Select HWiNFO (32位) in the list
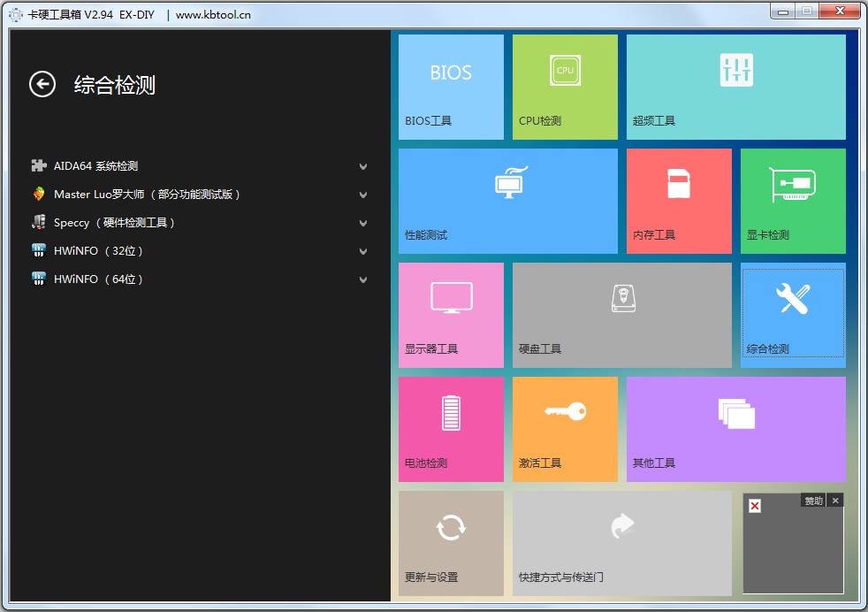This screenshot has width=868, height=612. (x=98, y=251)
